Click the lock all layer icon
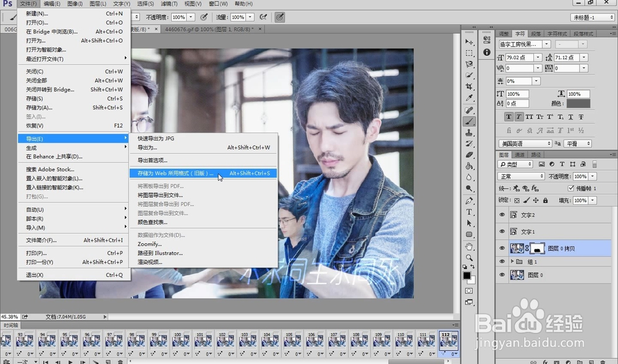This screenshot has height=364, width=618. coord(546,200)
